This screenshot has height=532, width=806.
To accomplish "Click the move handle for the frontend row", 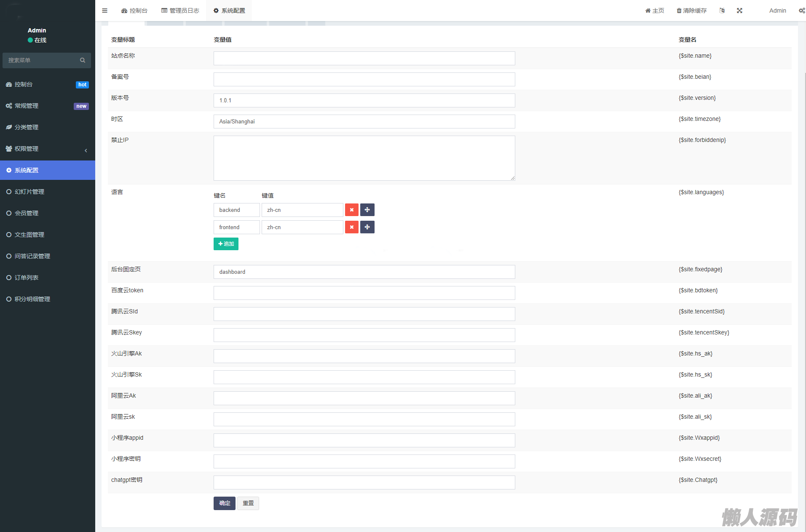I will [367, 227].
